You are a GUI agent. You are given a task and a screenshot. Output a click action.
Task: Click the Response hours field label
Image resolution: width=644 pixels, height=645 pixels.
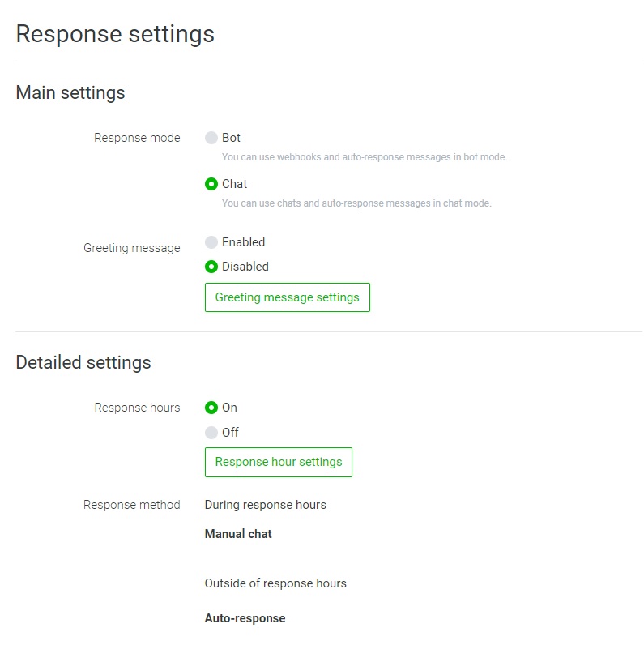(137, 408)
